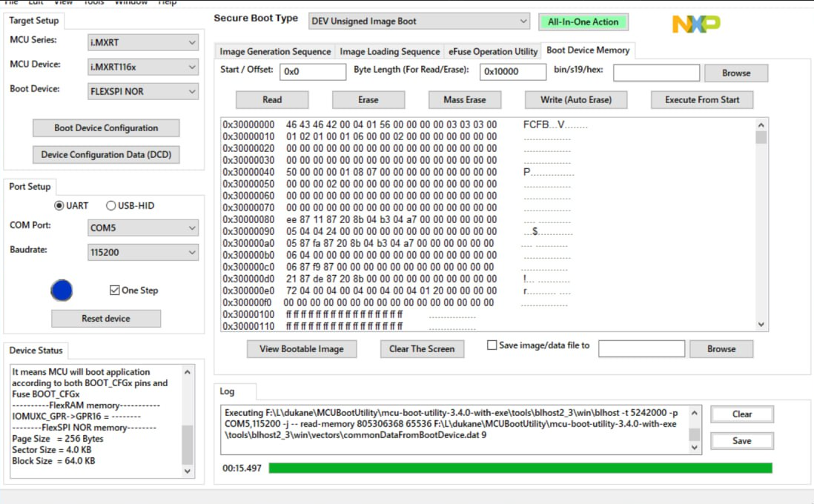
Task: Change the Baudrate selection
Action: (x=142, y=252)
